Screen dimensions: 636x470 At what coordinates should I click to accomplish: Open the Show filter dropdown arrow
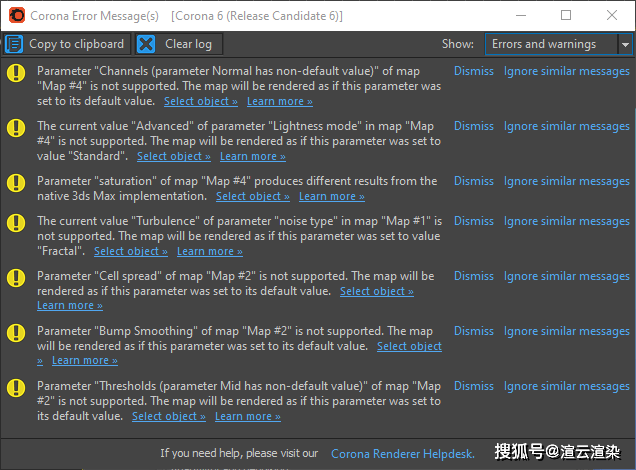click(x=625, y=44)
